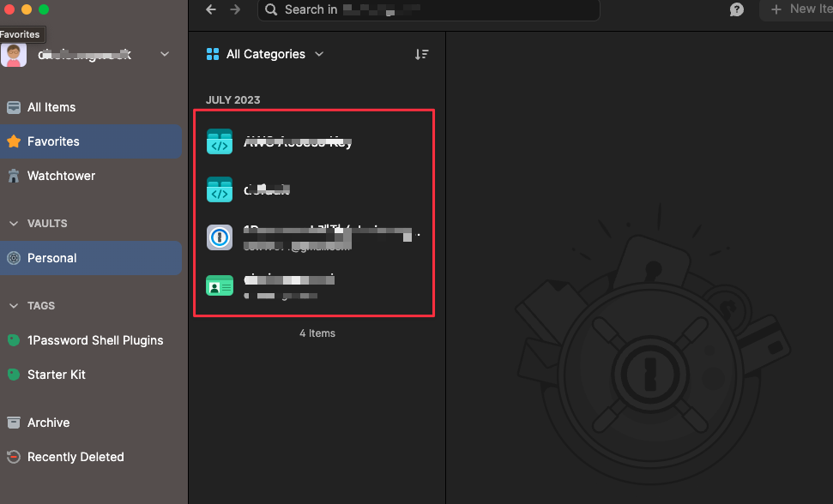Click the JULY 2023 group header
This screenshot has height=504, width=833.
click(232, 99)
